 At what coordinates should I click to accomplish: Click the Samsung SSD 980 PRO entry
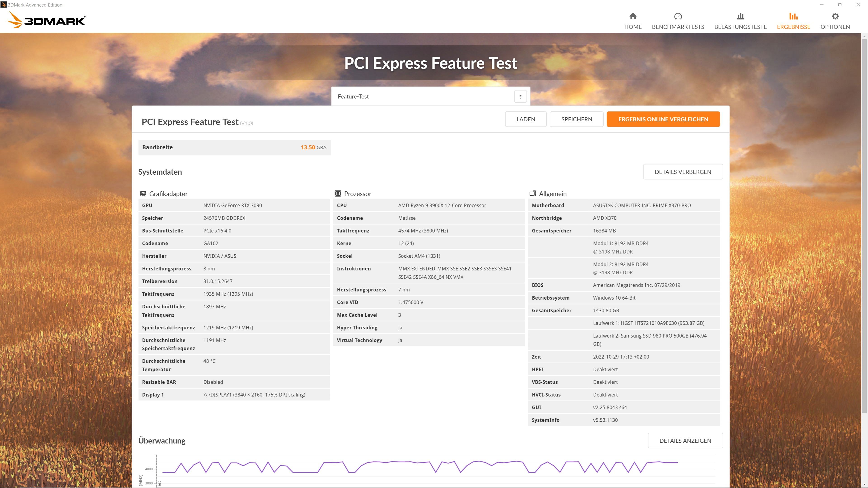[650, 340]
